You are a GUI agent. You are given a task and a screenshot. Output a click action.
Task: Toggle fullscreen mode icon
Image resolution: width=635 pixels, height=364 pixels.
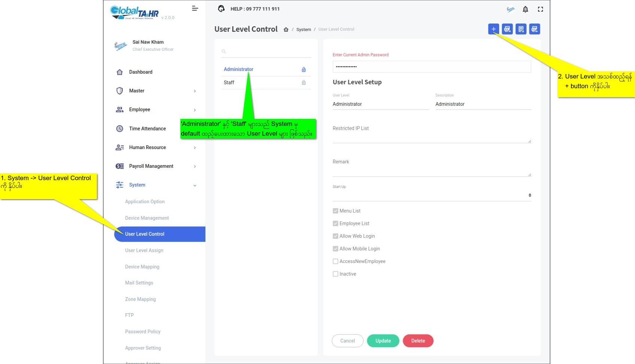(540, 9)
